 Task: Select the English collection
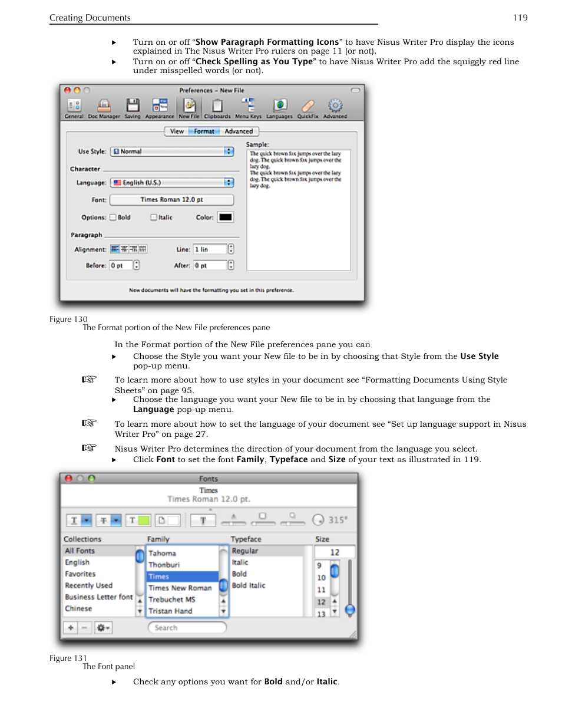(99, 562)
